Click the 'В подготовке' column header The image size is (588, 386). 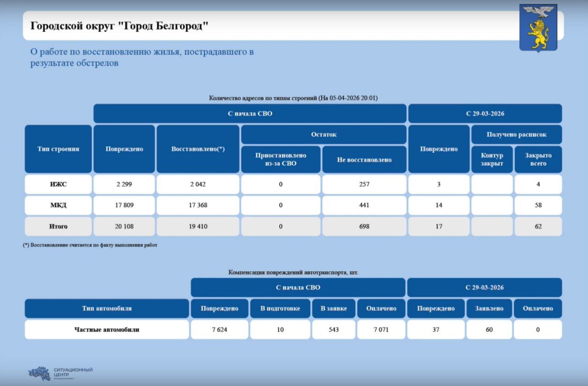click(280, 308)
